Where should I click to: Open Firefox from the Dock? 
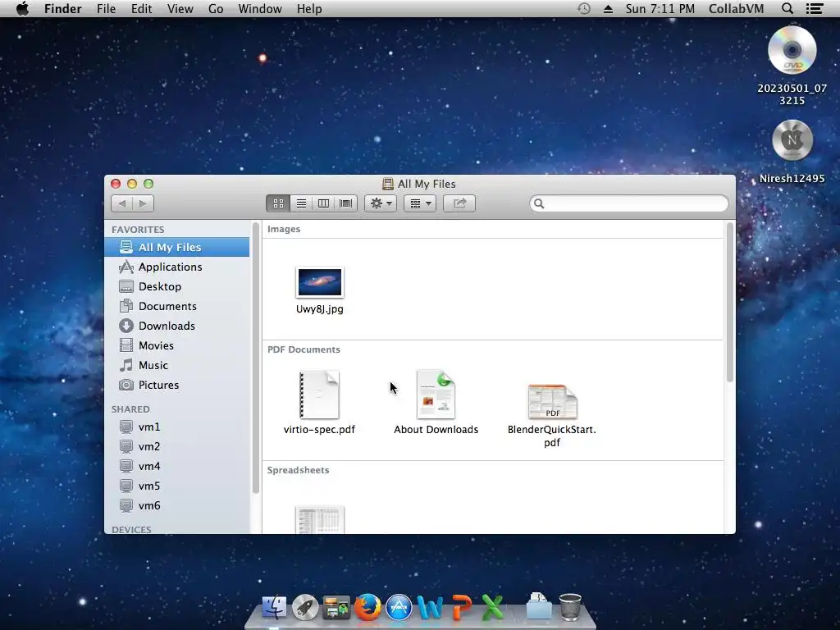click(x=367, y=608)
